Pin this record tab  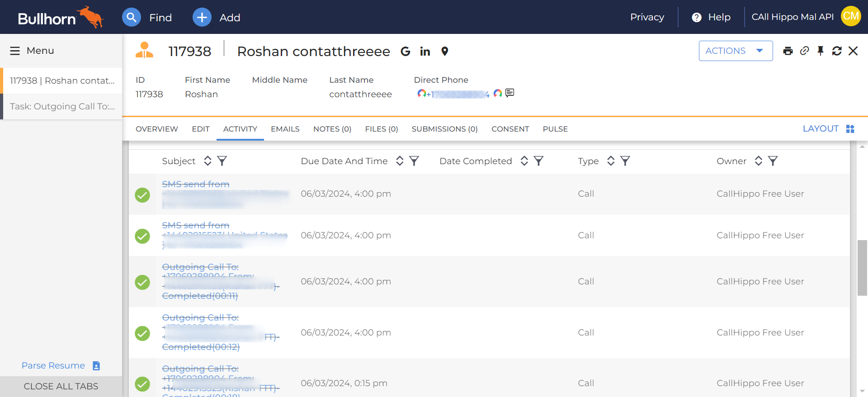point(821,51)
